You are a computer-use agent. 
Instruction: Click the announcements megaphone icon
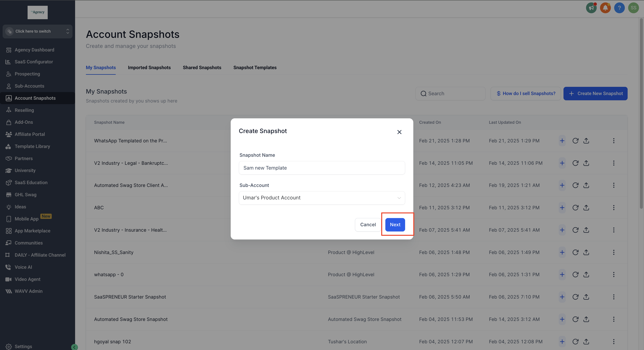[x=591, y=8]
